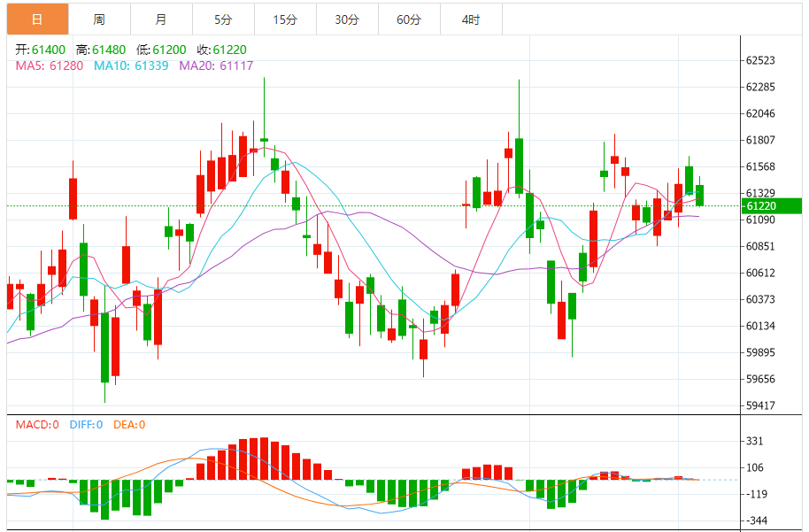Click the high price 高:61480
This screenshot has height=532, width=809.
[x=101, y=50]
